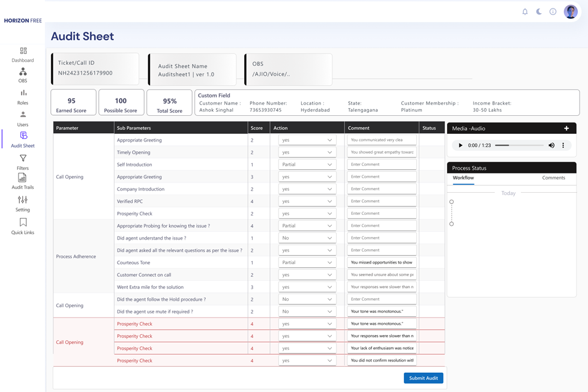Open audio player more options menu

coord(563,145)
